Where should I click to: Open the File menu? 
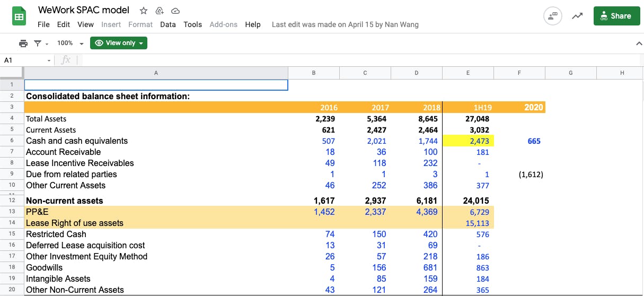[43, 24]
